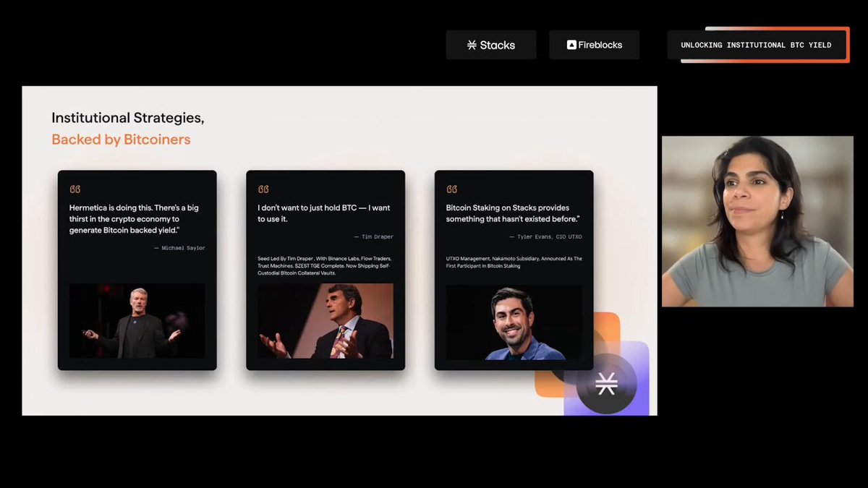868x488 pixels.
Task: Open the photo in the Michael Saylor card
Action: (137, 321)
